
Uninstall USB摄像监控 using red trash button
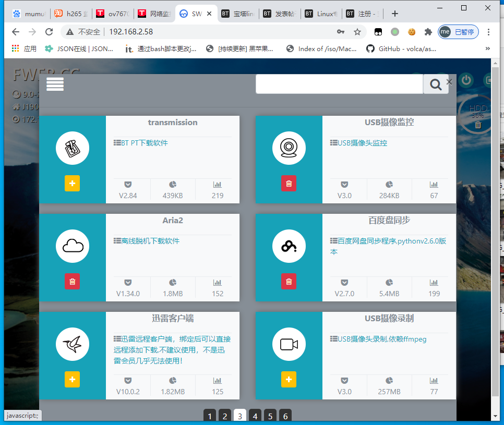(289, 184)
